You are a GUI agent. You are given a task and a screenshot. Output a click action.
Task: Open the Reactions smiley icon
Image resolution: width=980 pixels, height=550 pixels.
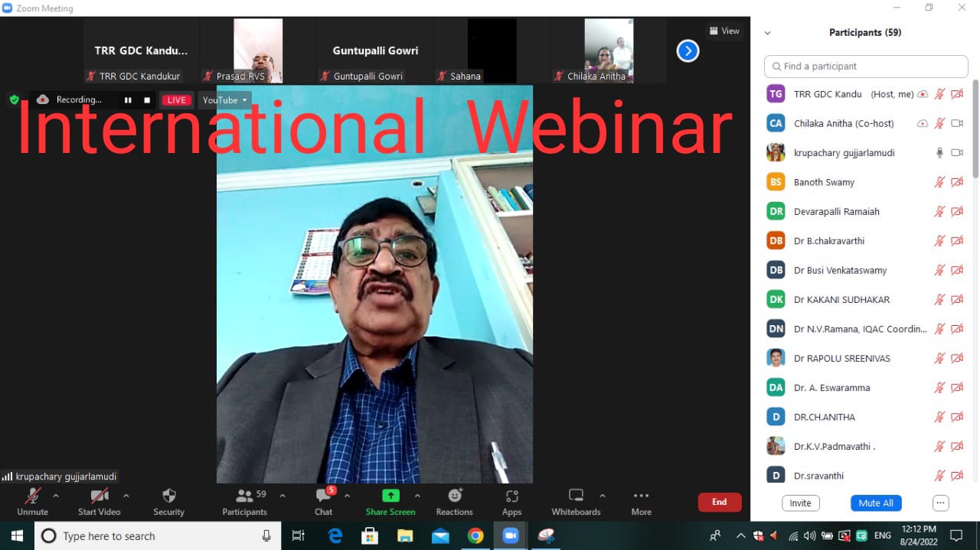pos(455,496)
